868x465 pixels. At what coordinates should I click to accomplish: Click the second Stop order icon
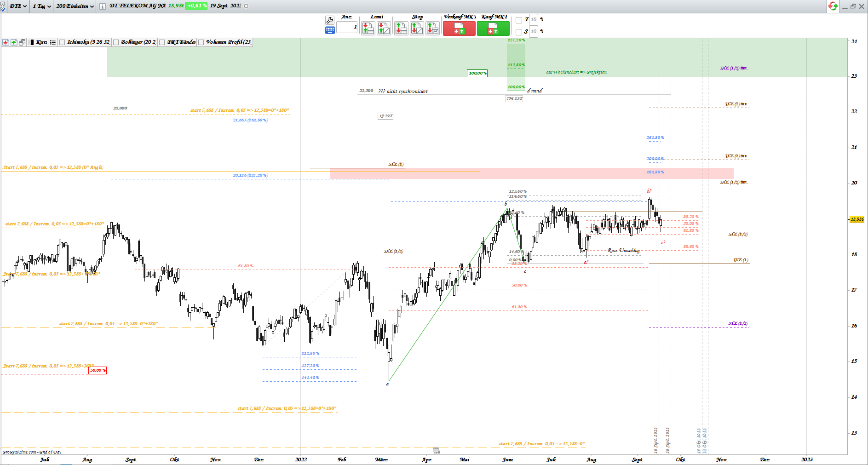click(417, 29)
